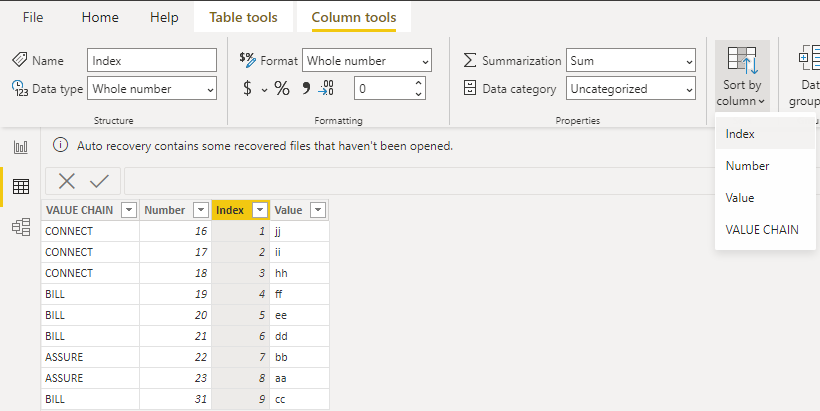Toggle thousands separator comma icon
The width and height of the screenshot is (820, 411).
tap(306, 88)
